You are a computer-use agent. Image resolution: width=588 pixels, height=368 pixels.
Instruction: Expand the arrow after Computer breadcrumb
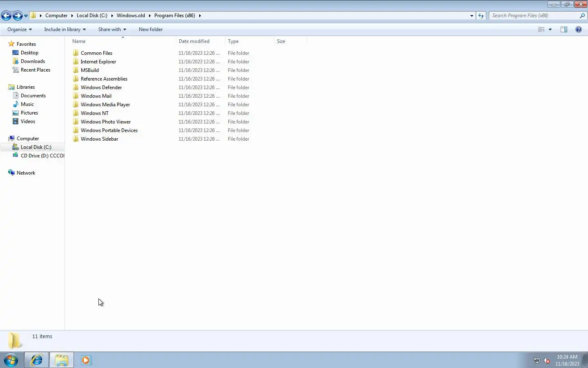[72, 16]
